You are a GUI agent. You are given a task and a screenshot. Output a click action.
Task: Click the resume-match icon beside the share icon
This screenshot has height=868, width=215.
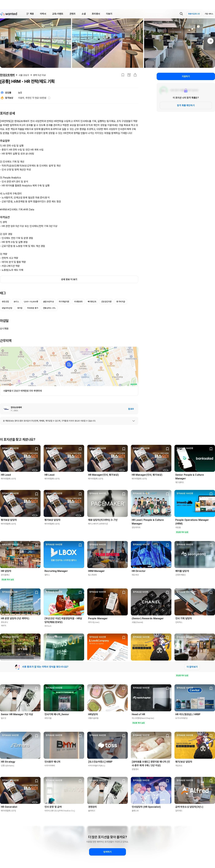pos(129,75)
